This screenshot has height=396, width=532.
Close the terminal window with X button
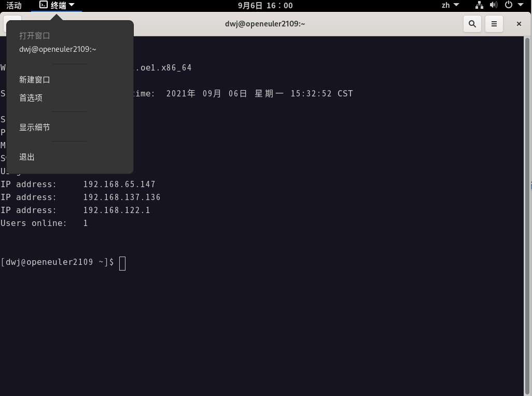(519, 24)
